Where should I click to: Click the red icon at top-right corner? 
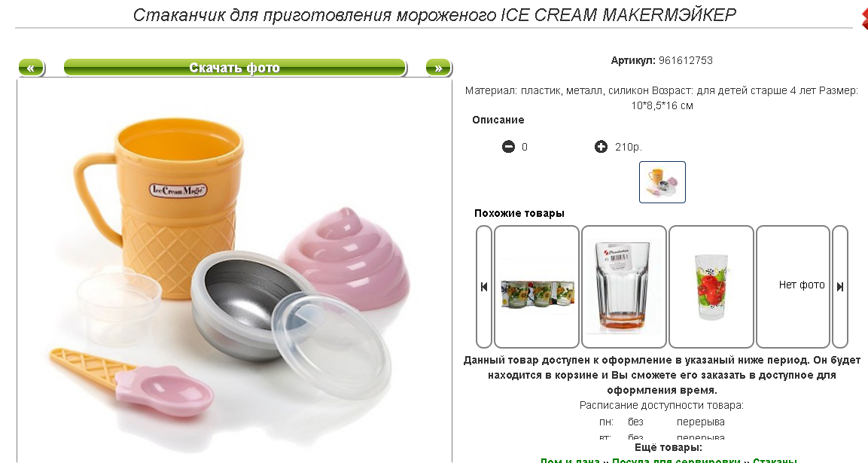(x=865, y=20)
